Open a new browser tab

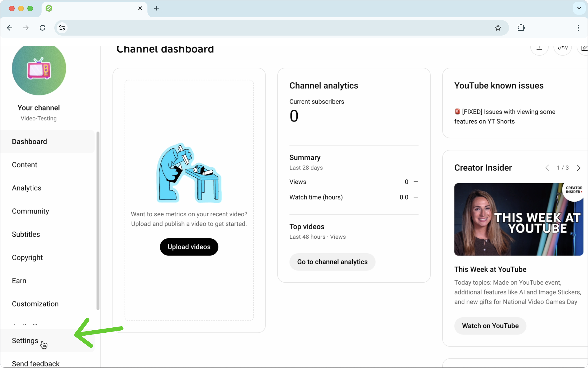[156, 8]
